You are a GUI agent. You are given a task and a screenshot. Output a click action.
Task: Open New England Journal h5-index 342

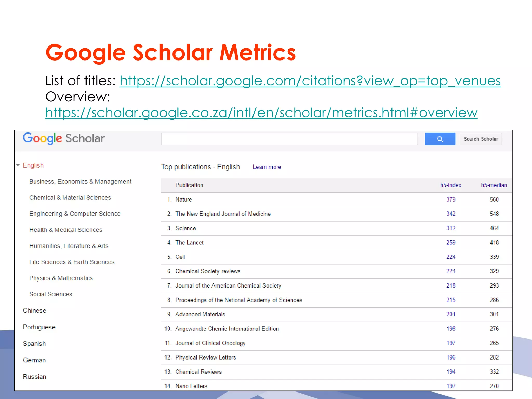coord(451,214)
